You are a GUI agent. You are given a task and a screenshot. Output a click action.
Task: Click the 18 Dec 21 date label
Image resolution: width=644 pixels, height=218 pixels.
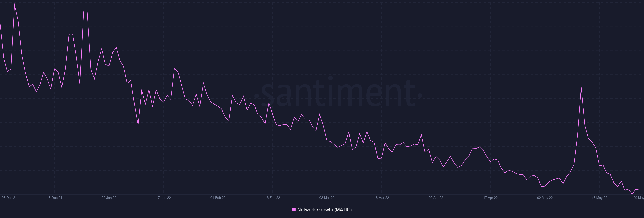(x=55, y=198)
